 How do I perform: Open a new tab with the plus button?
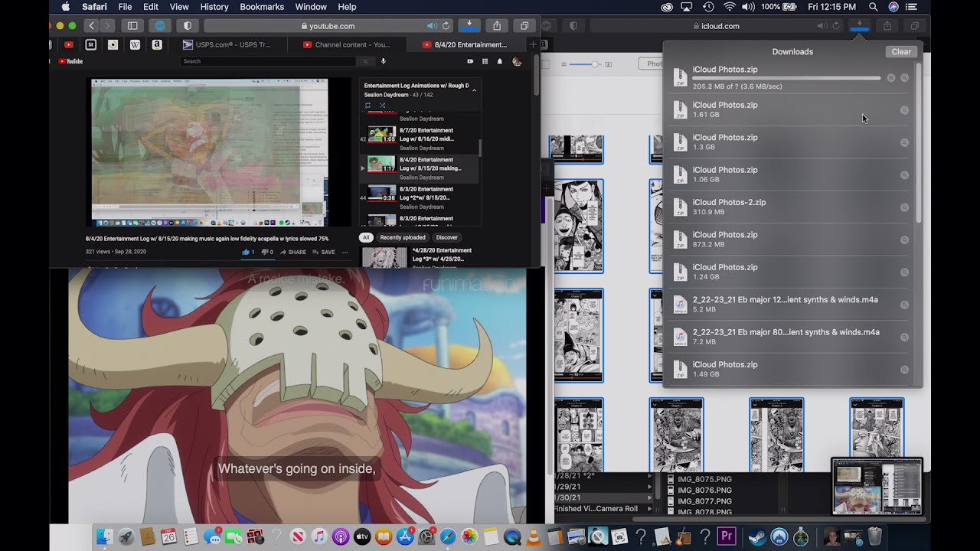pos(534,44)
